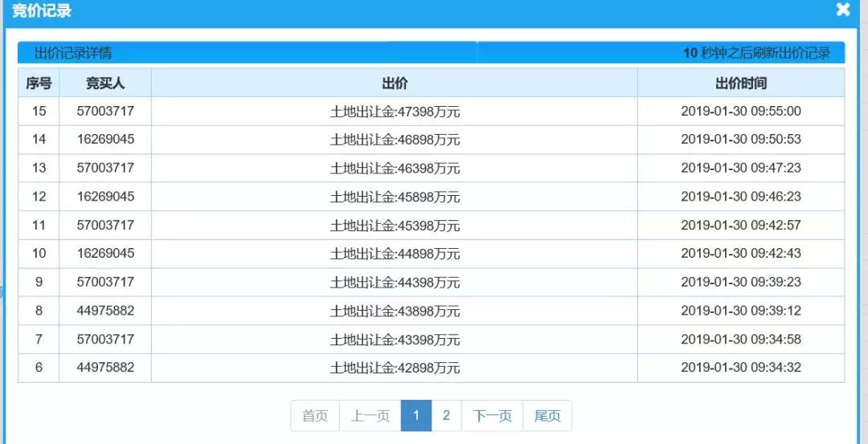Viewport: 868px width, 444px height.
Task: Click the 序号 column header
Action: coord(39,83)
